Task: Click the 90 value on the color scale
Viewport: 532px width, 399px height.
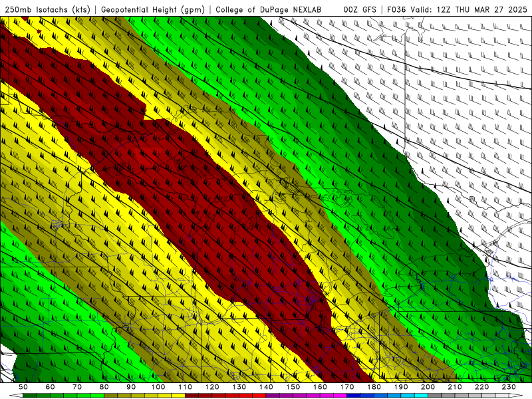Action: (131, 387)
